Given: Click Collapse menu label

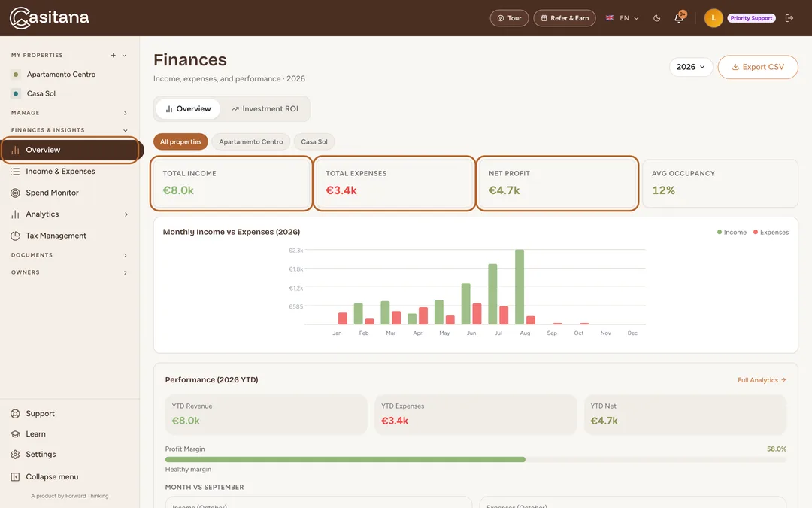Looking at the screenshot, I should 53,477.
